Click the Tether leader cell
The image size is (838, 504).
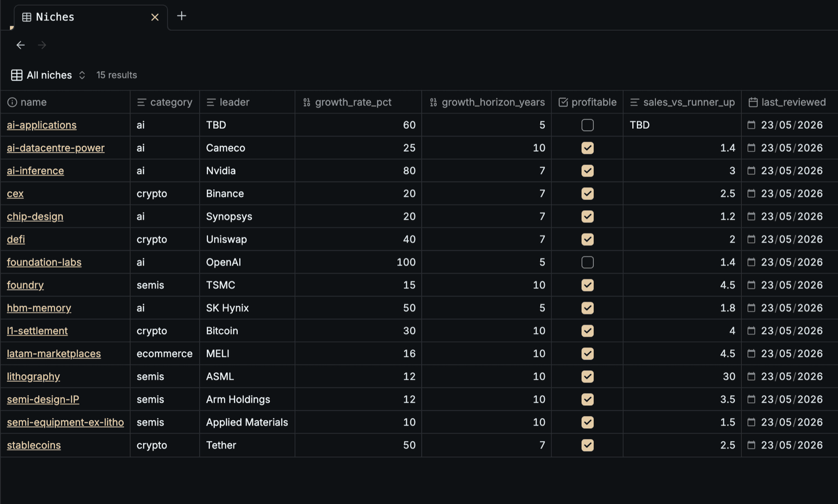point(247,445)
